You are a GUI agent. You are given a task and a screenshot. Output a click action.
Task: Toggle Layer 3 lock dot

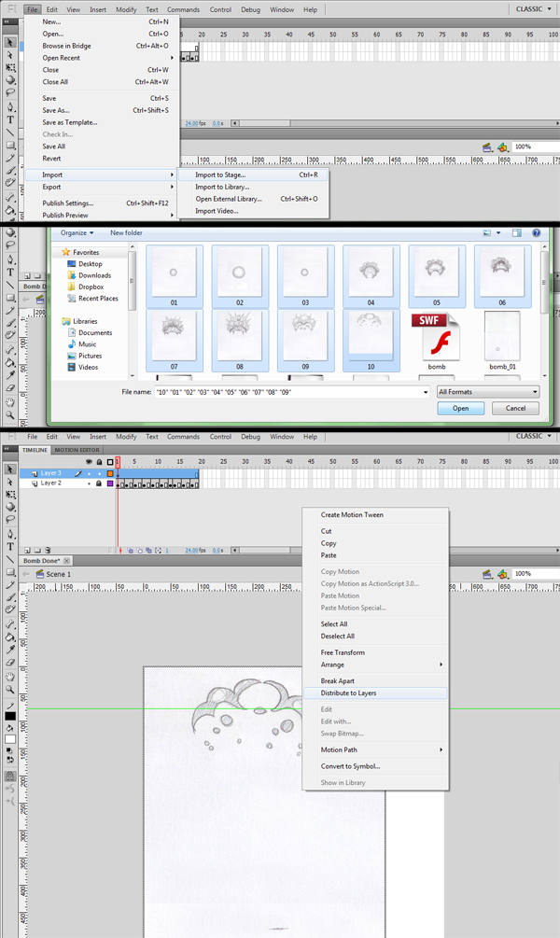pyautogui.click(x=99, y=473)
